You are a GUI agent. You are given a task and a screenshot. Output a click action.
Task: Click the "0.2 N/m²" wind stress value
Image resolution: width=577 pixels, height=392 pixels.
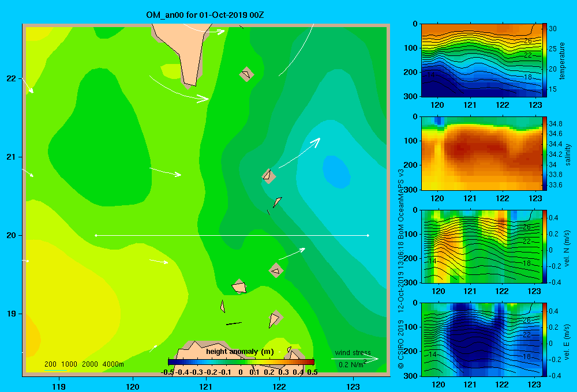tap(353, 364)
